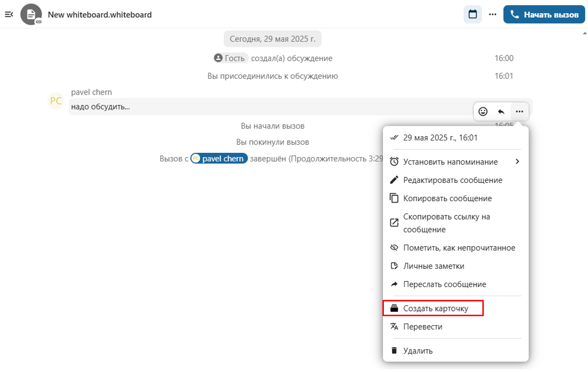
Task: Reply to message with arrow icon
Action: coord(501,112)
